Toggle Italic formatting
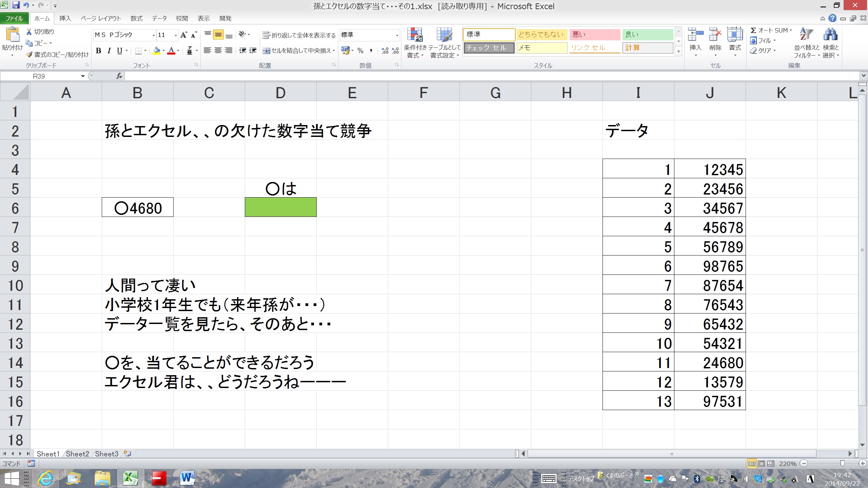The image size is (868, 488). (109, 51)
